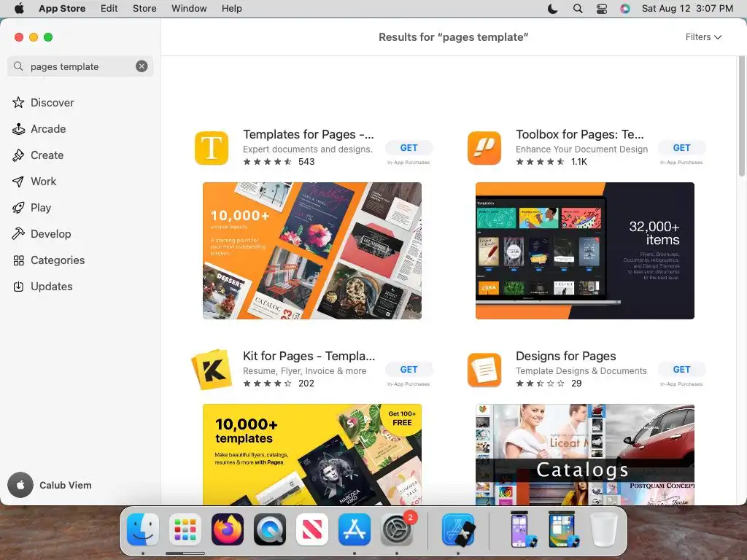Open the Trash in the Dock
Viewport: 747px width, 560px height.
point(604,529)
